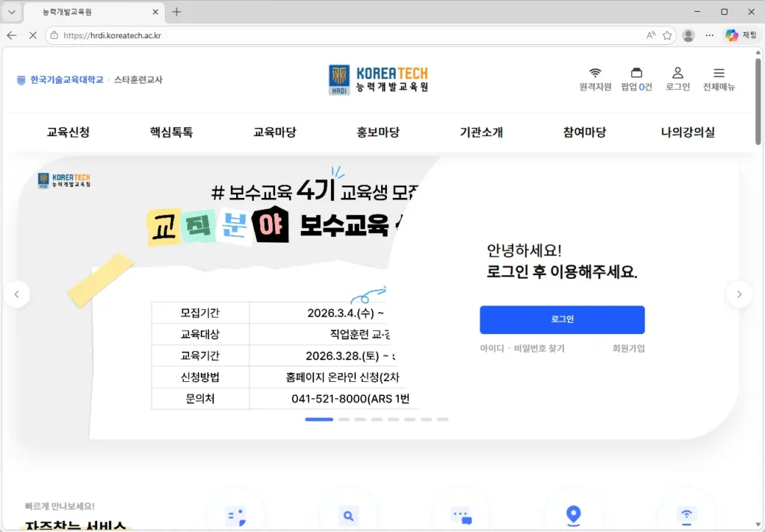Switch to the 능력개발교육원 browser tab
765x532 pixels.
[x=90, y=12]
